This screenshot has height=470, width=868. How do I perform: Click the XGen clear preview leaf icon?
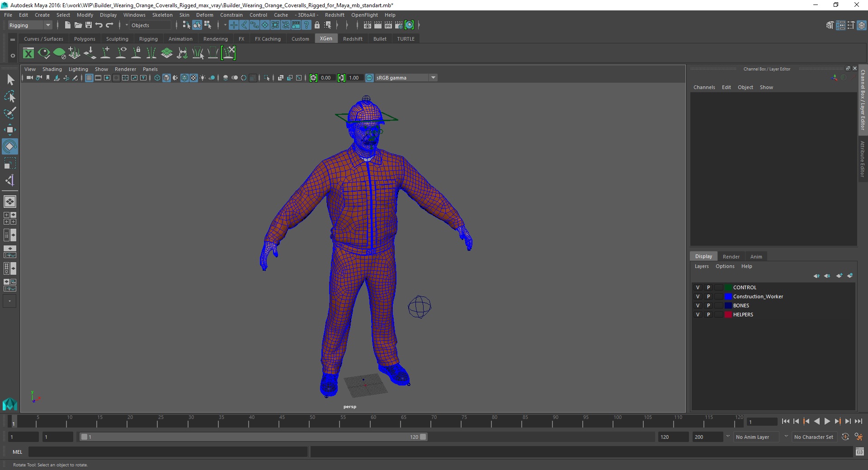[59, 53]
